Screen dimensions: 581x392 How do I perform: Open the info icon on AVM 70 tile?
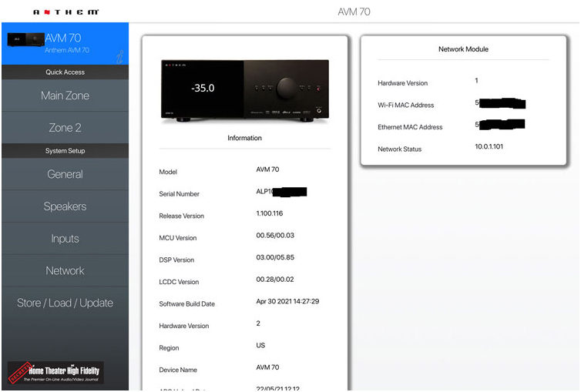[119, 57]
